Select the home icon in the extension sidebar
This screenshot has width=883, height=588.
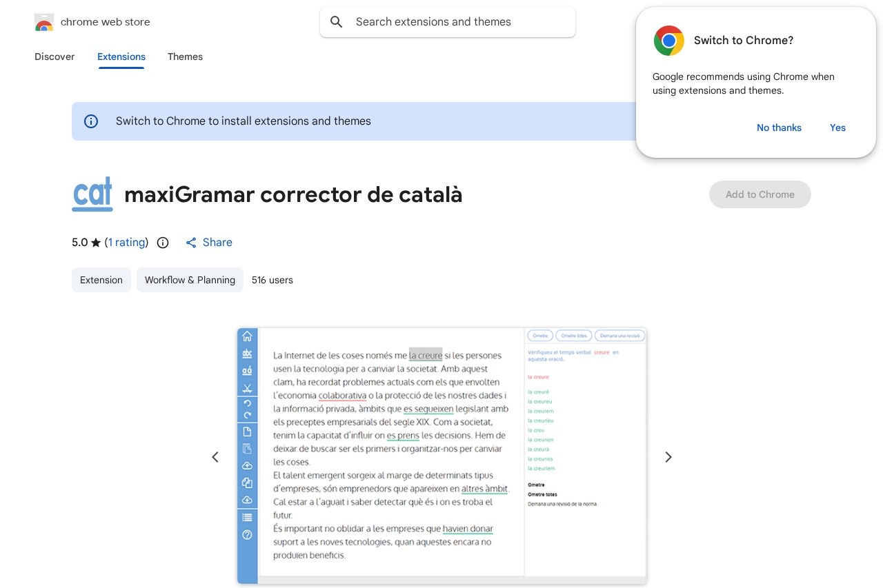coord(247,336)
